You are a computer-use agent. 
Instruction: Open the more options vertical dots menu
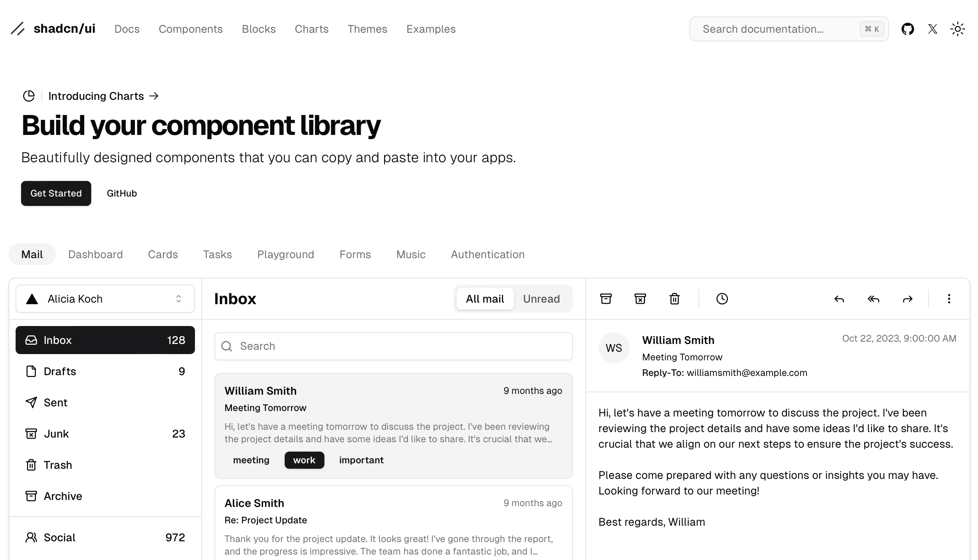[x=949, y=299]
